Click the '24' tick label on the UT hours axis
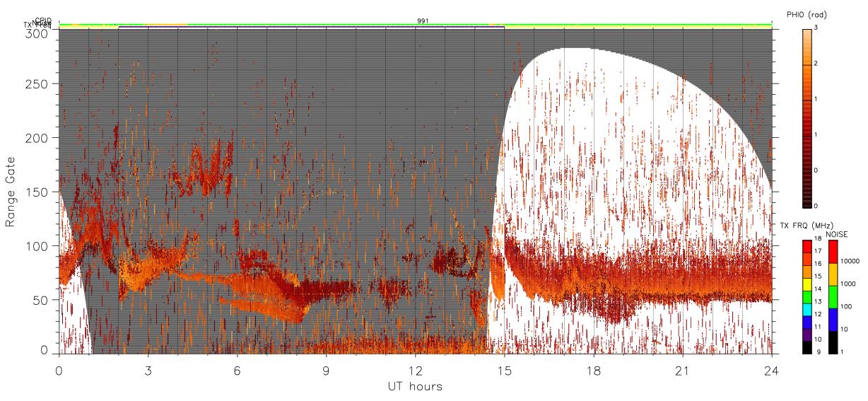Screen dimensions: 868x401 [772, 371]
